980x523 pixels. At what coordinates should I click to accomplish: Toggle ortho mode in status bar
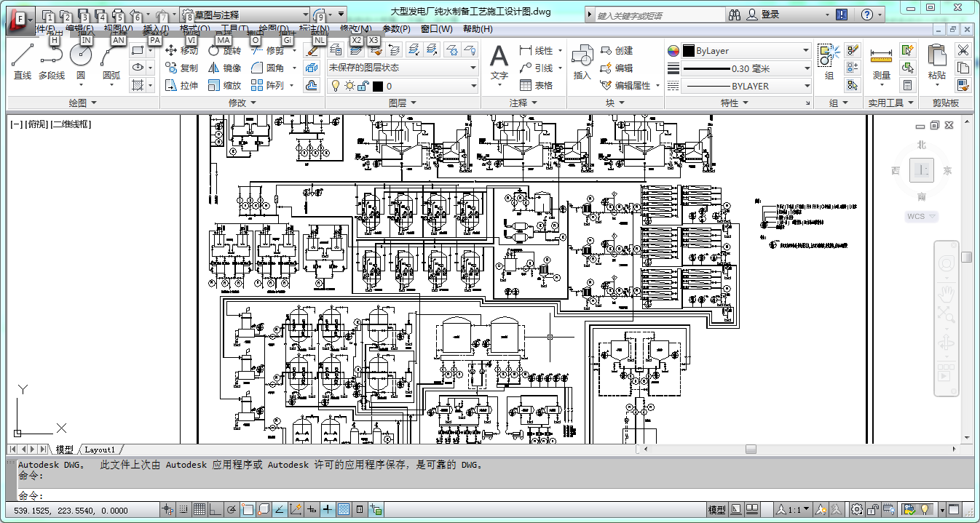(216, 510)
